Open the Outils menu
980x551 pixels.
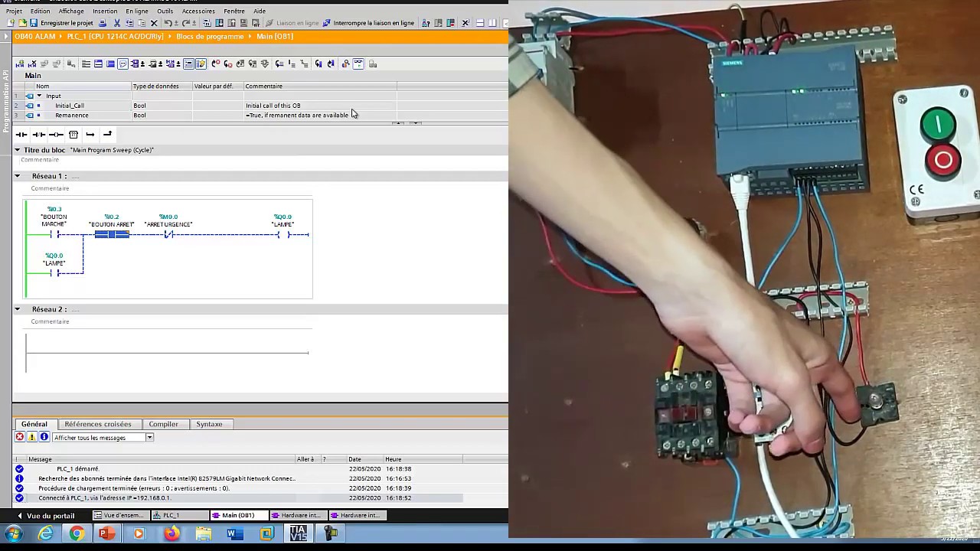[165, 11]
